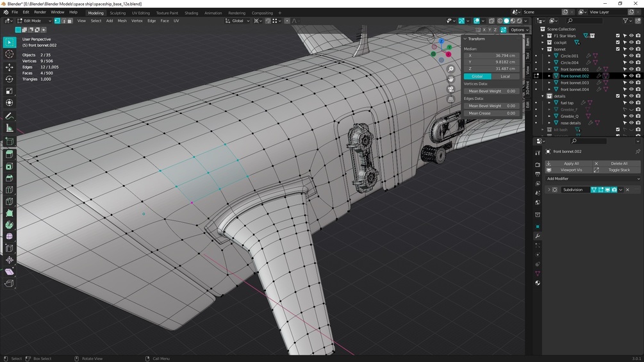Open the Global transform orientation dropdown
The height and width of the screenshot is (362, 644).
point(237,21)
